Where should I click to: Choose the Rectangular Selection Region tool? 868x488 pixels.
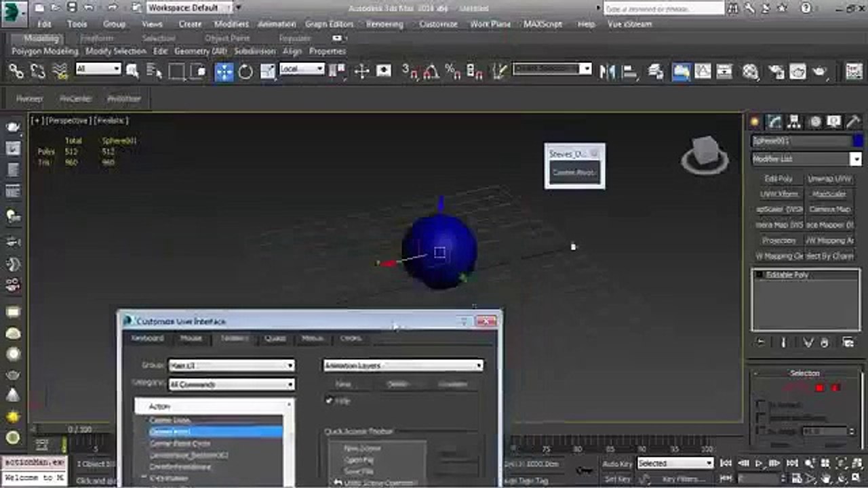click(x=177, y=71)
